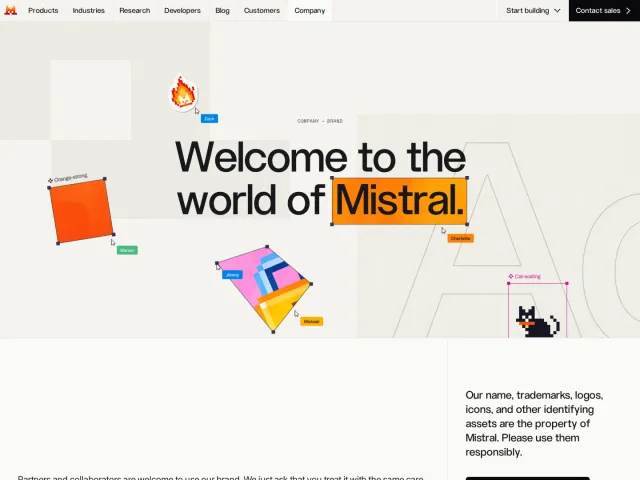
Task: Click the yellow Mickael cursor label
Action: pyautogui.click(x=311, y=322)
